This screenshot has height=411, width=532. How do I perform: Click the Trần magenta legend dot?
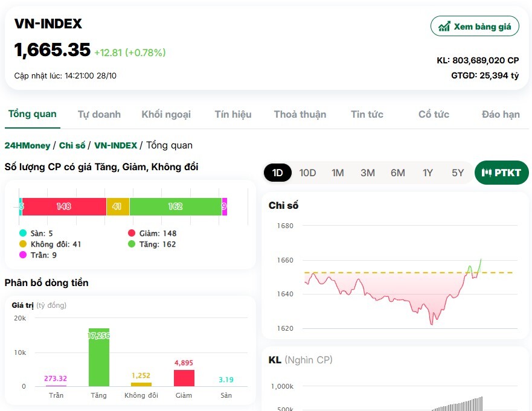pyautogui.click(x=23, y=255)
